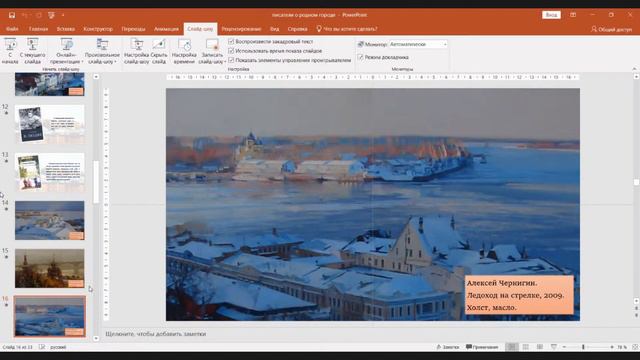The image size is (640, 360).
Task: Select the Слайд-шоу (Slide Show) tab
Action: pyautogui.click(x=200, y=29)
